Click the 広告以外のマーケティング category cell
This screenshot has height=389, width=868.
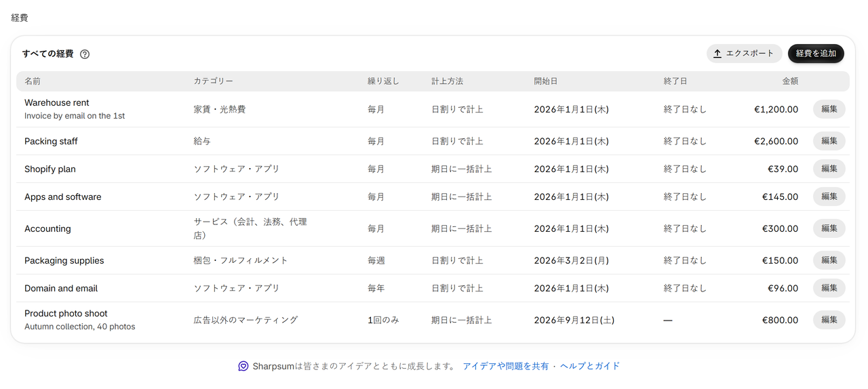click(245, 320)
